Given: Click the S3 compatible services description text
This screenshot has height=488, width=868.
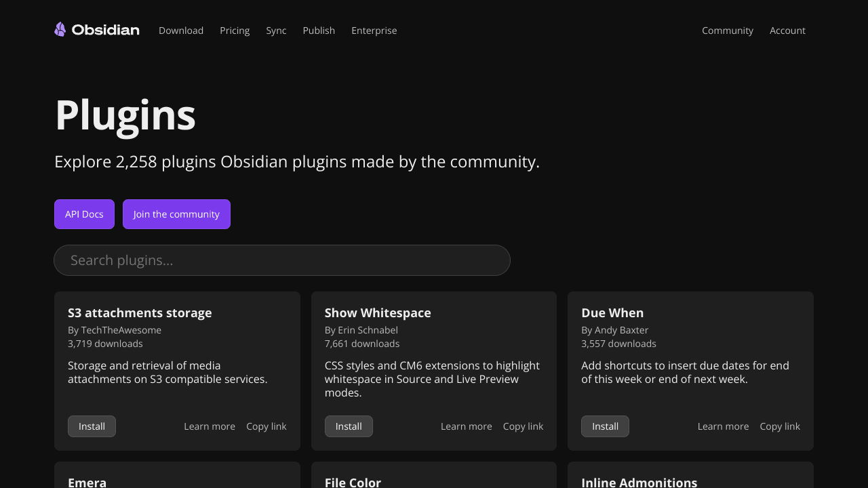Looking at the screenshot, I should coord(167,372).
